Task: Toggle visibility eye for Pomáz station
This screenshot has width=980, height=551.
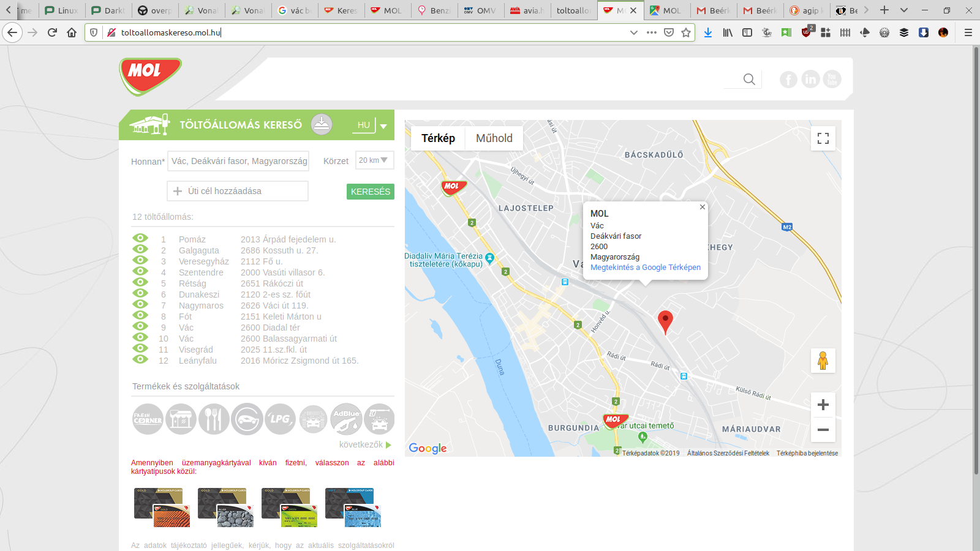Action: 140,238
